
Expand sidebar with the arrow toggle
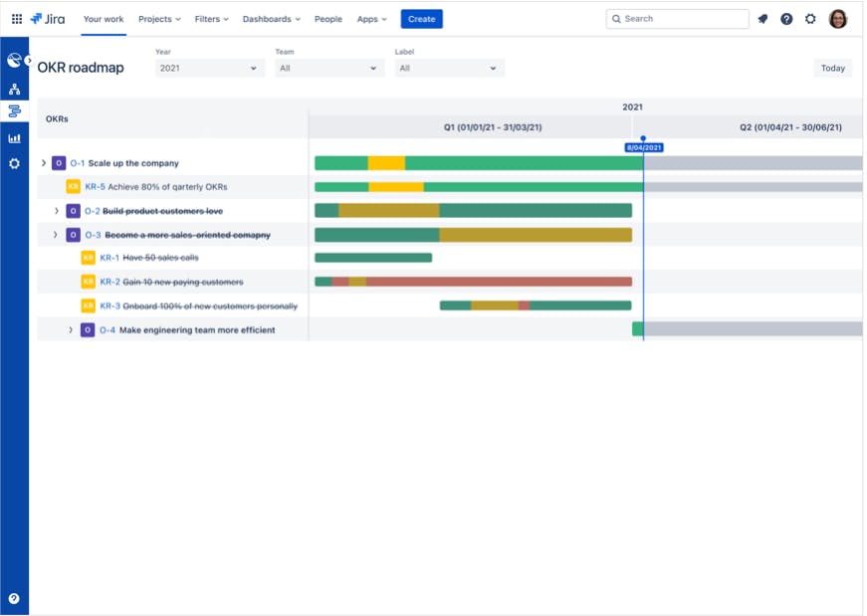click(28, 60)
